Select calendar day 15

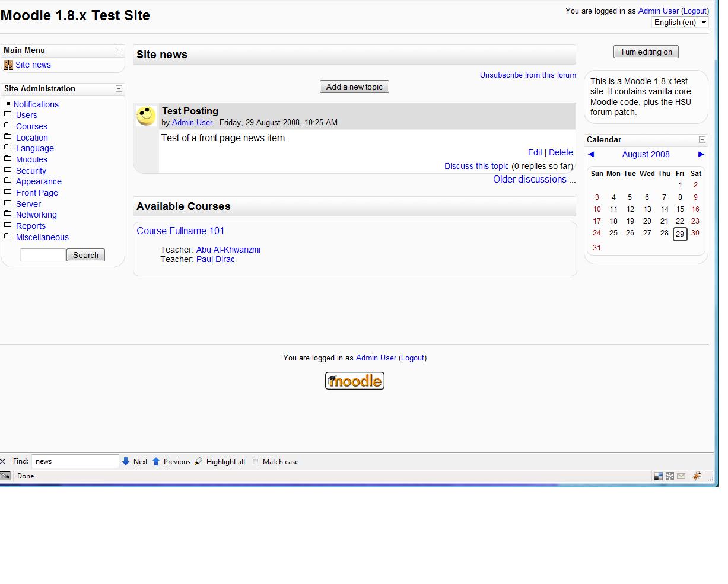(x=680, y=209)
